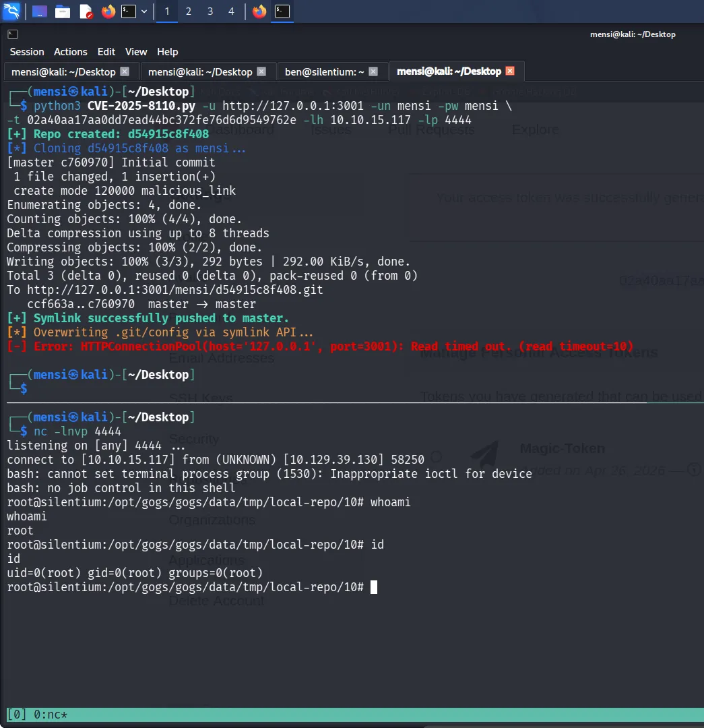
Task: Click the show desktop panel icon
Action: click(x=40, y=11)
